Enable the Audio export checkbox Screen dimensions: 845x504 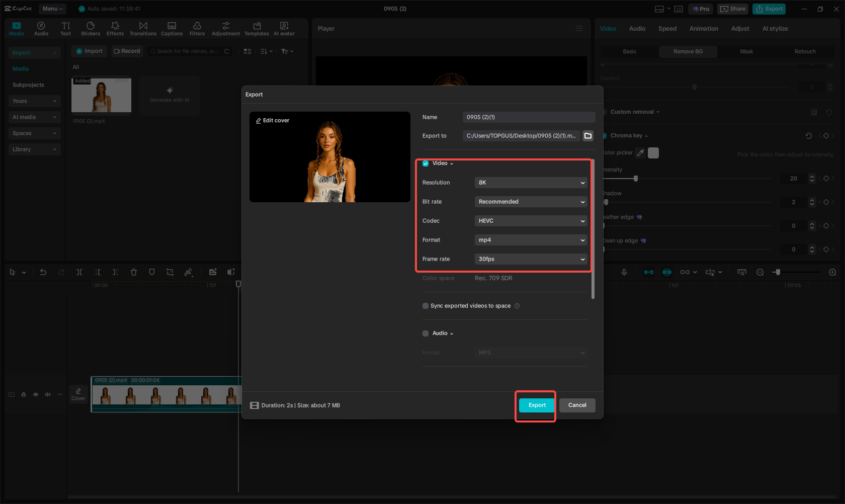[426, 333]
